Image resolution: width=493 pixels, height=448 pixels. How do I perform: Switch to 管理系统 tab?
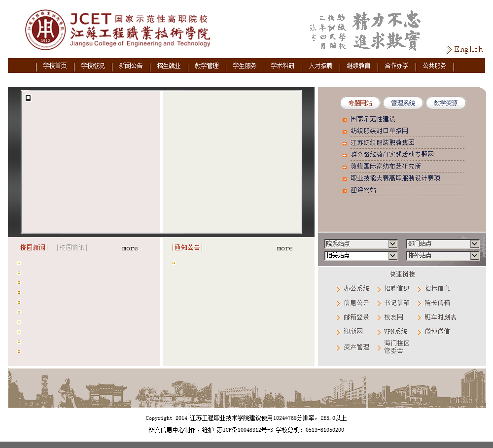click(x=403, y=103)
